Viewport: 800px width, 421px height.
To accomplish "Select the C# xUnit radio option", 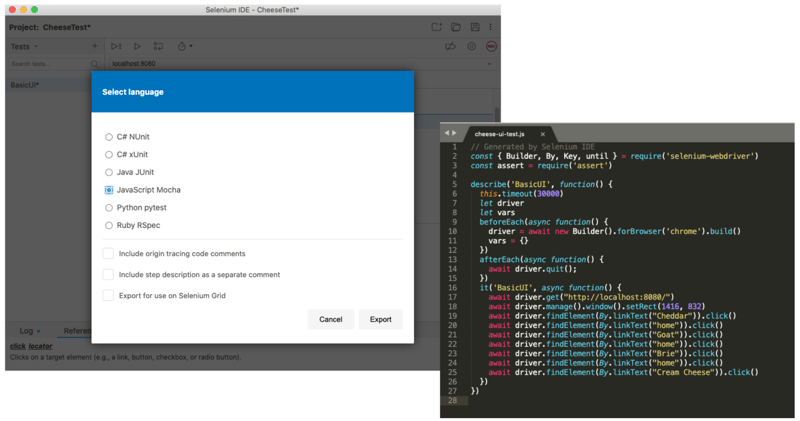I will click(109, 155).
